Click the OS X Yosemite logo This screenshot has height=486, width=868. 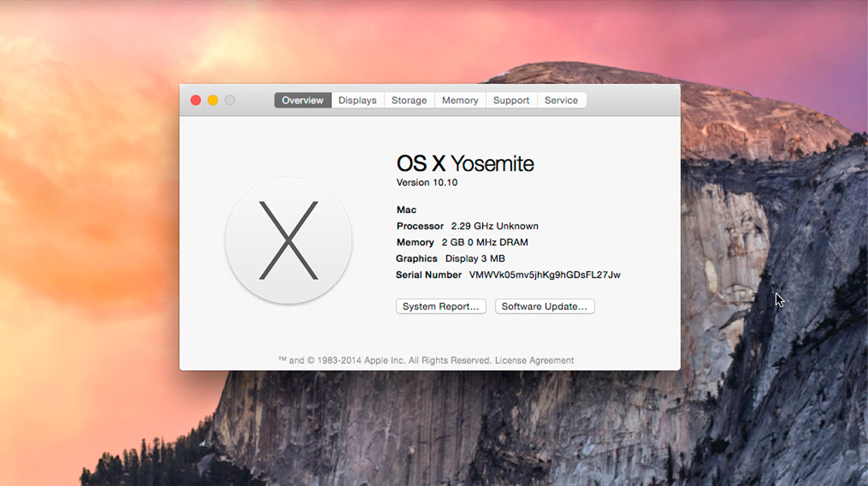288,240
